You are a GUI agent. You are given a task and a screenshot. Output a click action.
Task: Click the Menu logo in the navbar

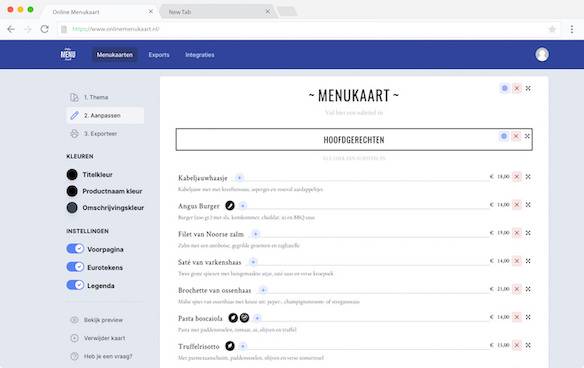[x=68, y=54]
